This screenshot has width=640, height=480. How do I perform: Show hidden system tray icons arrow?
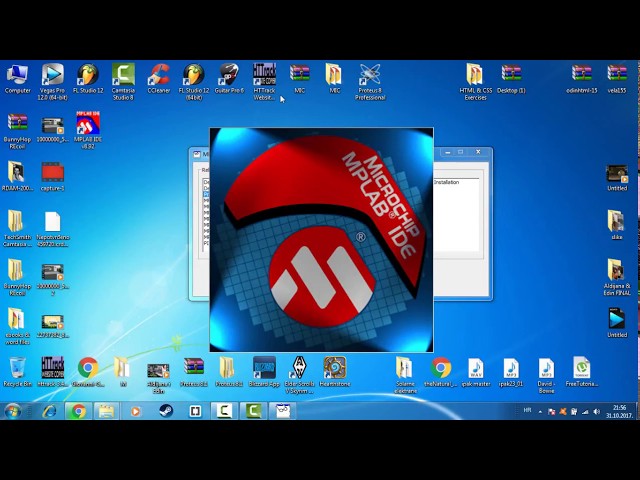pos(540,412)
